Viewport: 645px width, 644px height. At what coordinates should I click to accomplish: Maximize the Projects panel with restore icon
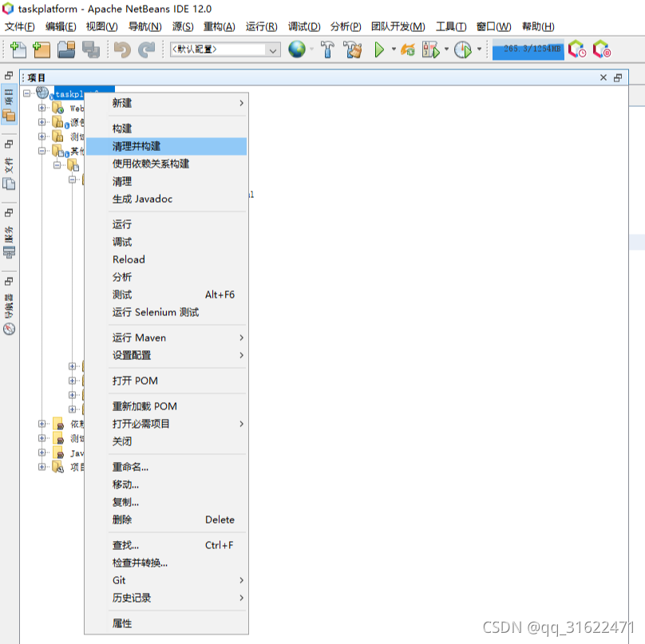[618, 77]
